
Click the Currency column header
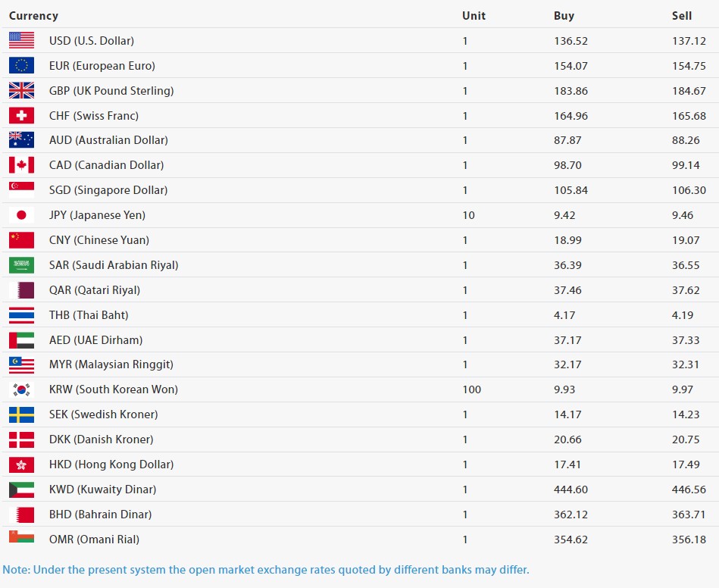(33, 16)
